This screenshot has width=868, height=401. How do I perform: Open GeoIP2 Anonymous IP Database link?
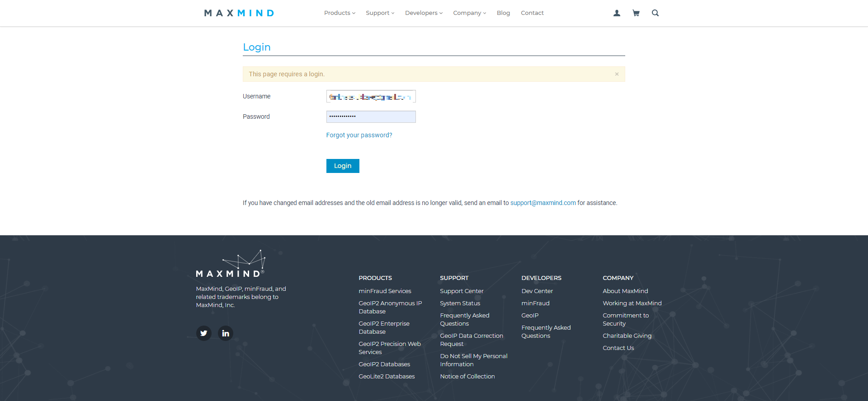(x=390, y=308)
